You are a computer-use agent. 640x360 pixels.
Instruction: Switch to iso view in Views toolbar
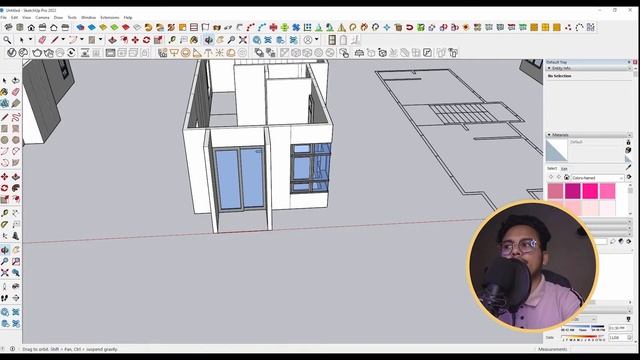[8, 27]
